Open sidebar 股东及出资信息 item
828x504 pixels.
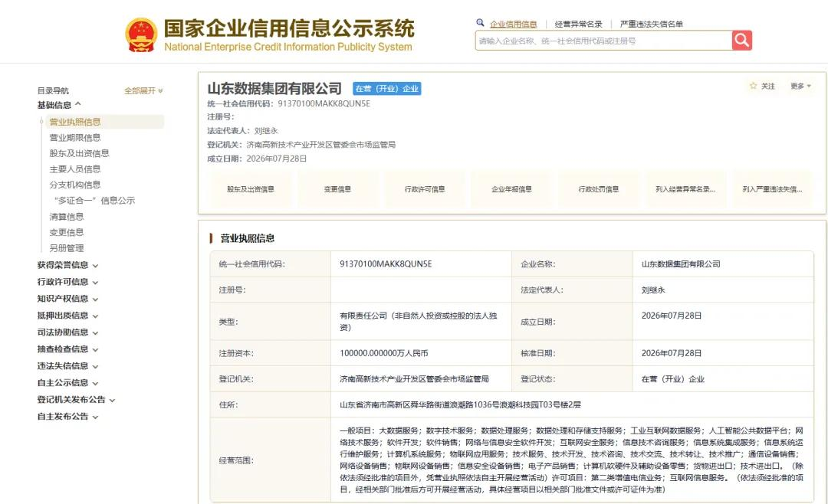tap(79, 154)
